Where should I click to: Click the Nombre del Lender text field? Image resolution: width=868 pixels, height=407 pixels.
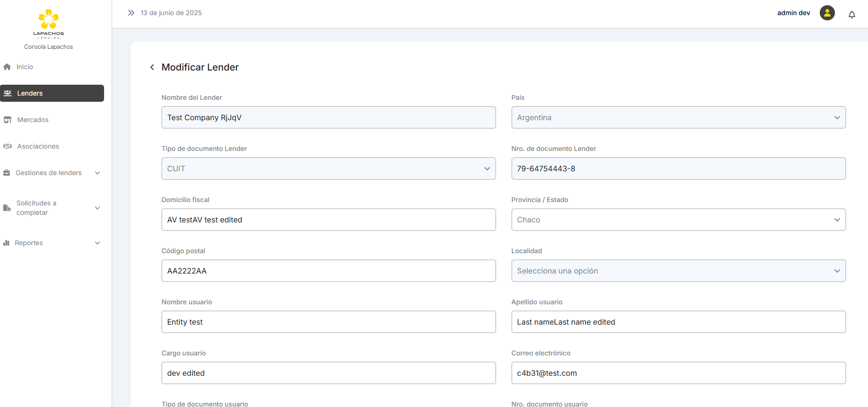coord(328,117)
